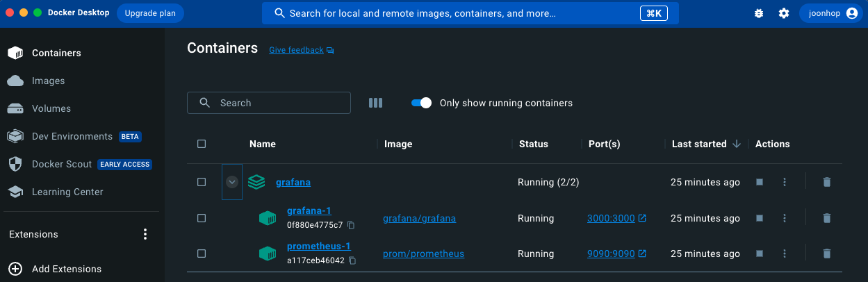Copy the container ID a117ceb46042
This screenshot has height=282, width=868.
353,260
